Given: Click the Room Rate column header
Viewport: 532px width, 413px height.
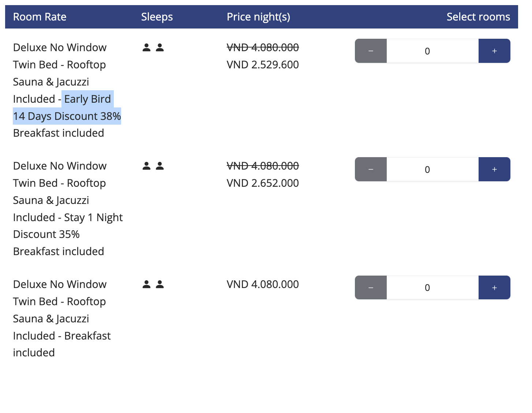Looking at the screenshot, I should point(40,17).
